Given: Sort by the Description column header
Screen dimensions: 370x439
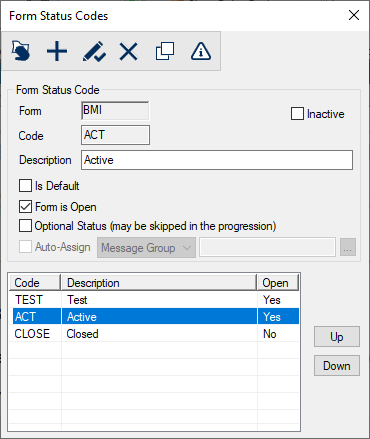Looking at the screenshot, I should point(159,283).
